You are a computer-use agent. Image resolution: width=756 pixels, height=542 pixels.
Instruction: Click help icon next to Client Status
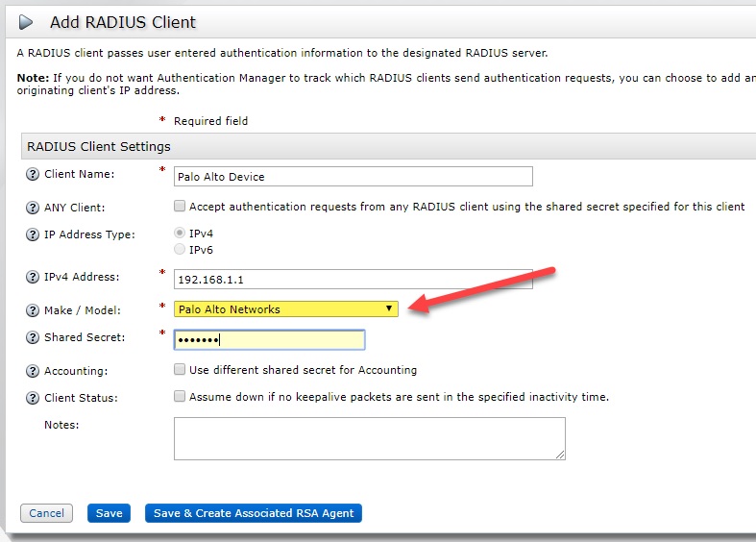33,398
